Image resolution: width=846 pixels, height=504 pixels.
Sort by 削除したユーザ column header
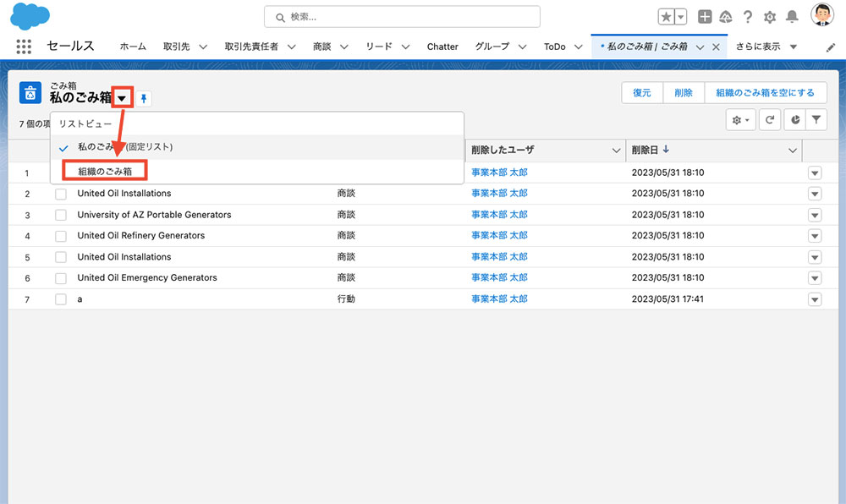click(x=503, y=150)
